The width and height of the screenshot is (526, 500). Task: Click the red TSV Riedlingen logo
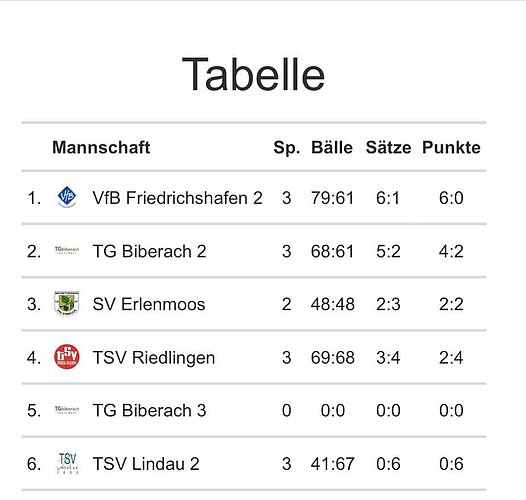pos(67,356)
